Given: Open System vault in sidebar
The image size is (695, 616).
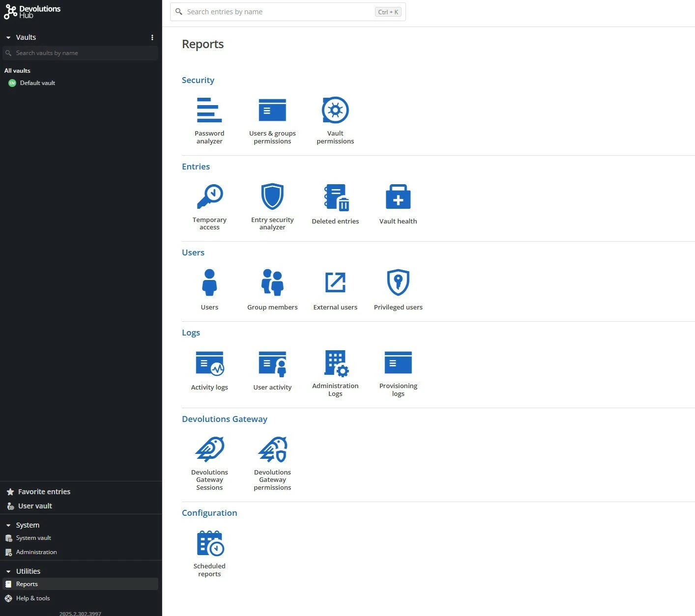Looking at the screenshot, I should [x=29, y=538].
